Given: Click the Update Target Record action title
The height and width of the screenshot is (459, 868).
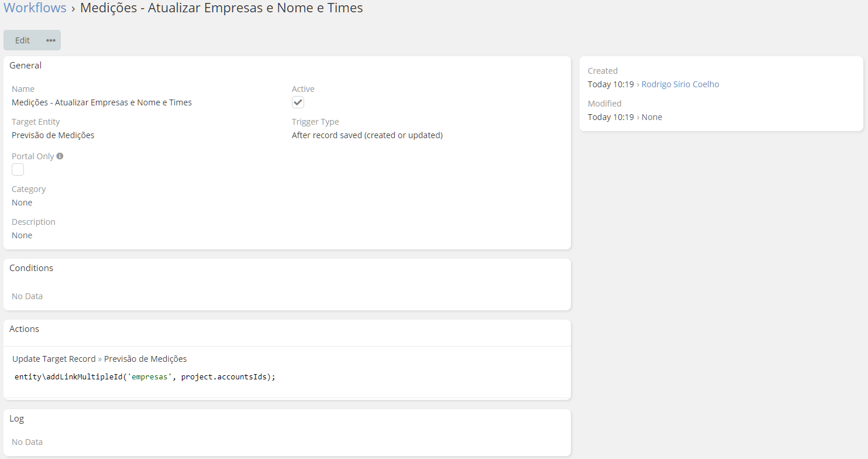Looking at the screenshot, I should [x=54, y=359].
